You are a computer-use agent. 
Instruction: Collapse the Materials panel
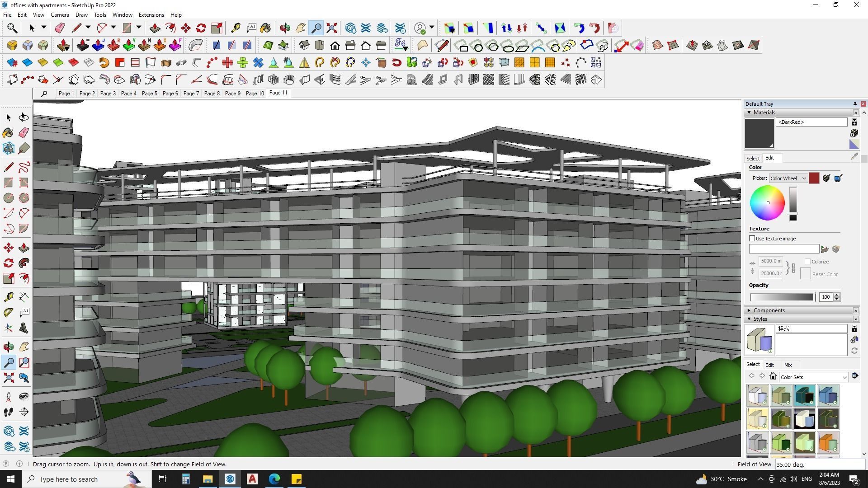pyautogui.click(x=749, y=113)
